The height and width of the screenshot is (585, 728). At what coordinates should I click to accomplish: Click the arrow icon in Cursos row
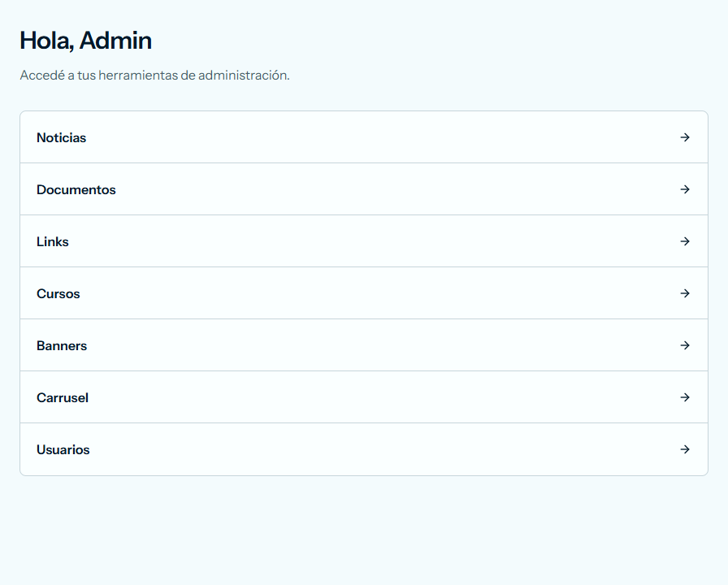(x=685, y=293)
